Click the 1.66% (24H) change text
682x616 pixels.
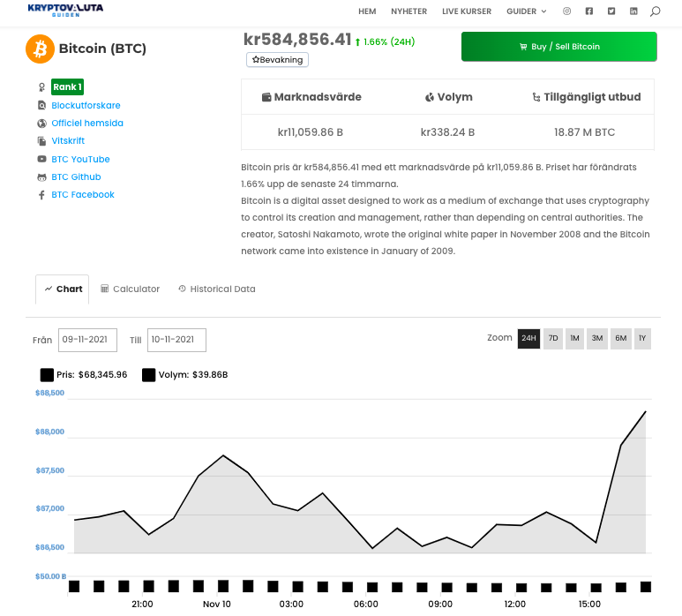389,41
